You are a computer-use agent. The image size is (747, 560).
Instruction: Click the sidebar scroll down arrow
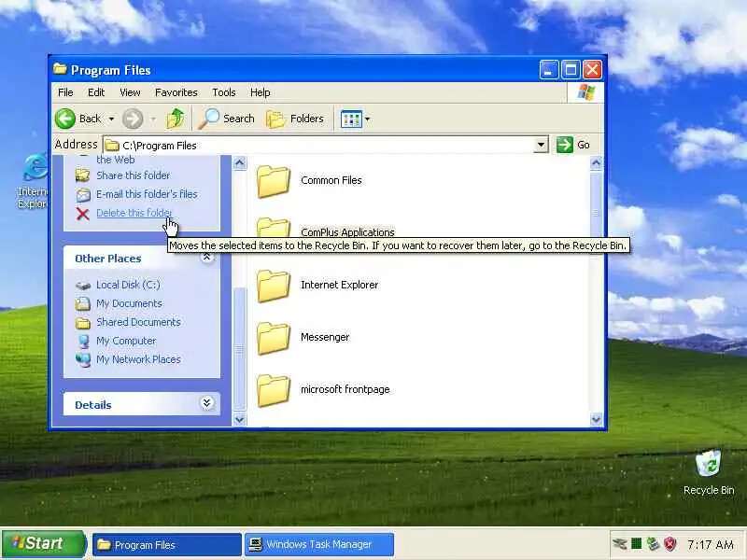coord(240,419)
